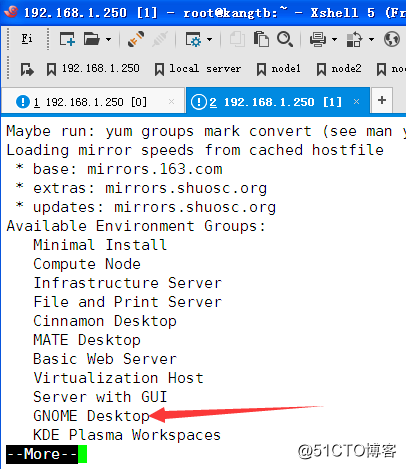
Task: Click the 'Compute Node' line
Action: pos(87,264)
